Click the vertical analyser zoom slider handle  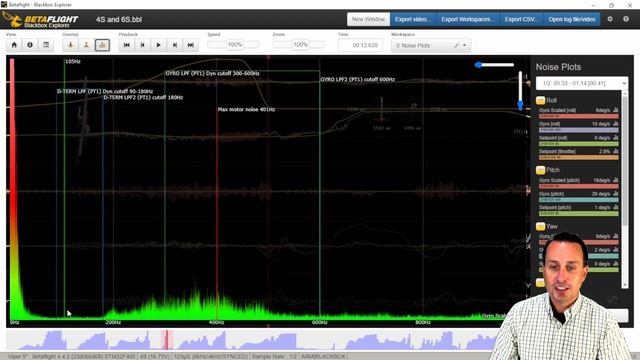click(x=520, y=105)
